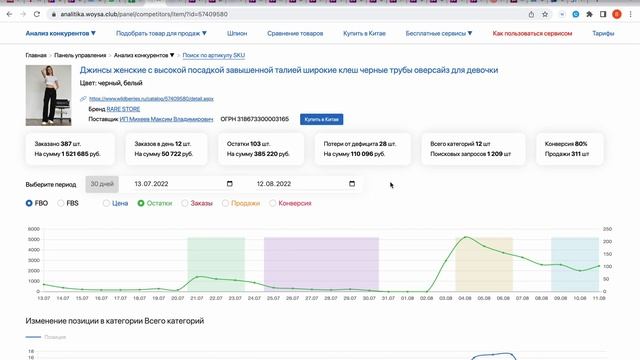Go to Панель управления breadcrumb
Screen dimensions: 640x360
pos(80,55)
